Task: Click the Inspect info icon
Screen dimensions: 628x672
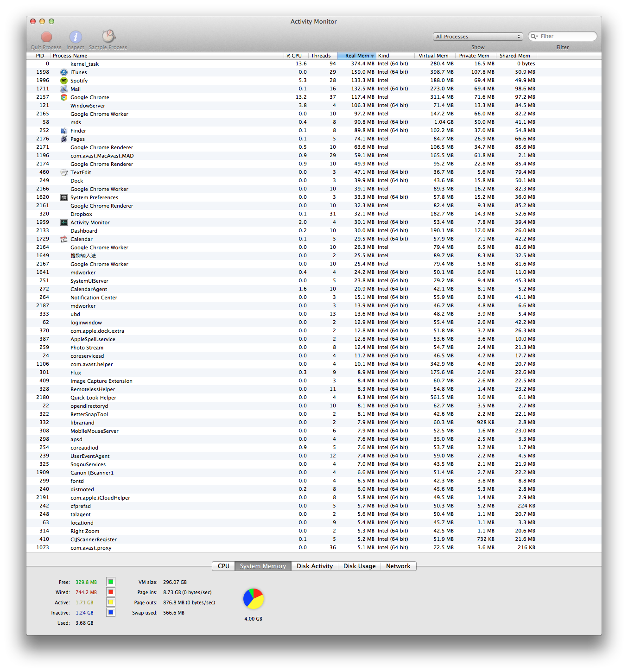Action: tap(76, 37)
